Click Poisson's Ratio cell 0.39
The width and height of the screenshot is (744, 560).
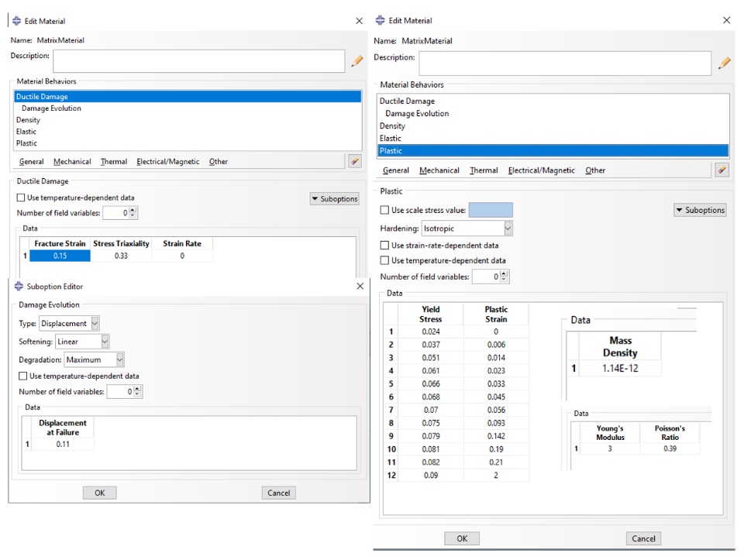(670, 448)
